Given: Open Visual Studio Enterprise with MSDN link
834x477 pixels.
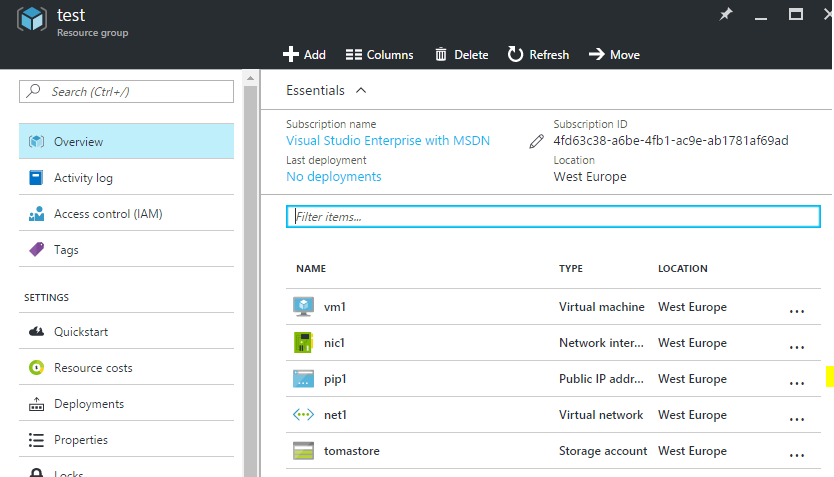Looking at the screenshot, I should [x=388, y=140].
